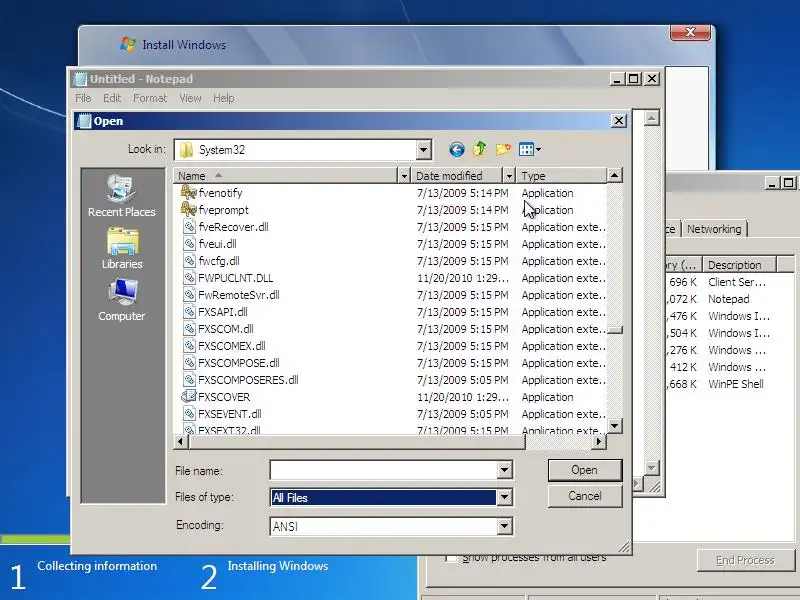Select Notepad process row in Task Manager
This screenshot has height=600, width=800.
(730, 299)
